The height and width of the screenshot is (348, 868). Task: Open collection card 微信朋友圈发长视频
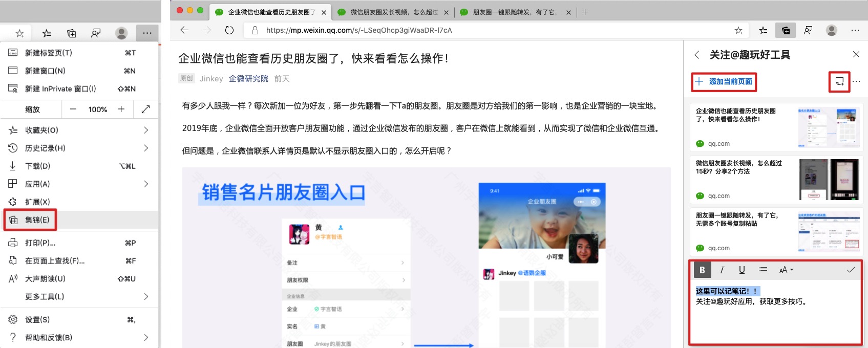point(777,179)
